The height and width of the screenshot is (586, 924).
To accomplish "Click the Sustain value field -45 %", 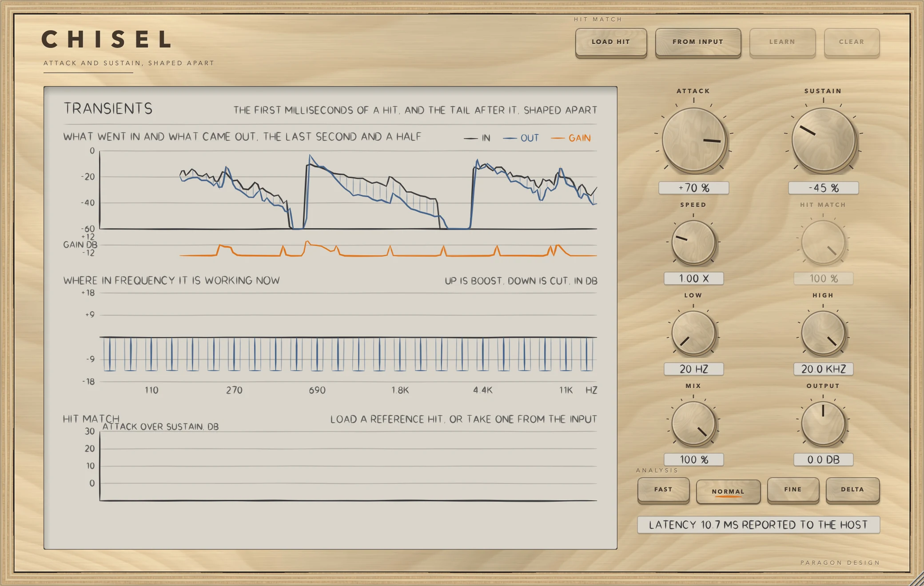I will [x=823, y=188].
